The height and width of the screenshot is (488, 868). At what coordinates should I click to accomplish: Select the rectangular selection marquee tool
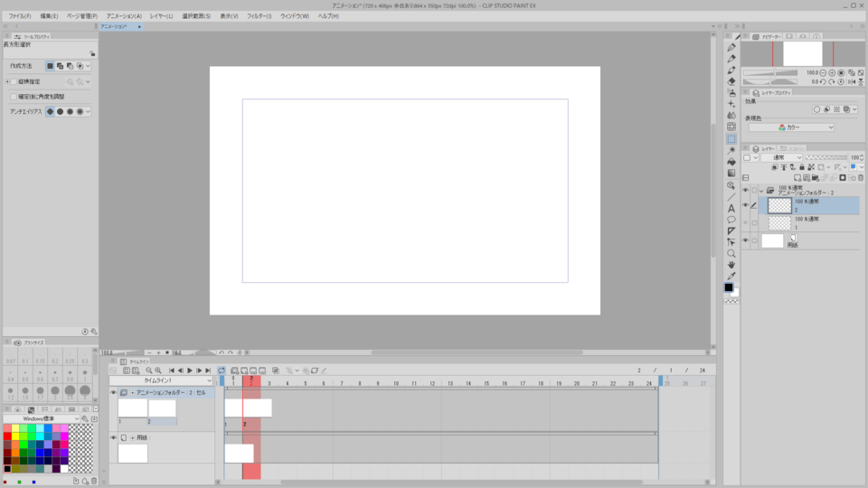coord(731,139)
